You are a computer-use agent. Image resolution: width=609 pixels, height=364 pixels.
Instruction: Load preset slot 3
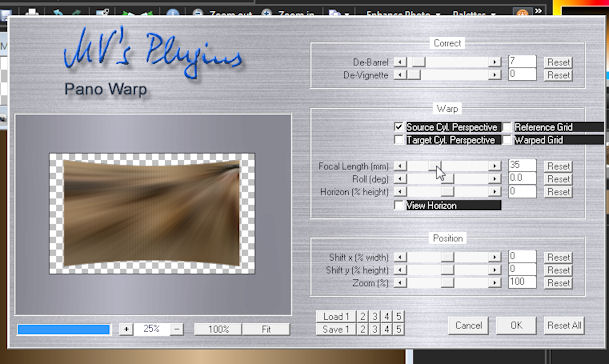tap(375, 316)
